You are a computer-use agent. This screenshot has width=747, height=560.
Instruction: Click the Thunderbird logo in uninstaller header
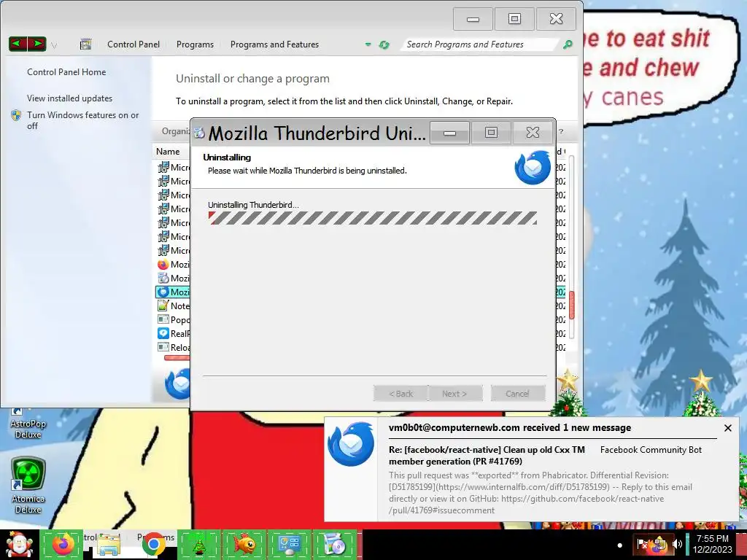(x=532, y=168)
